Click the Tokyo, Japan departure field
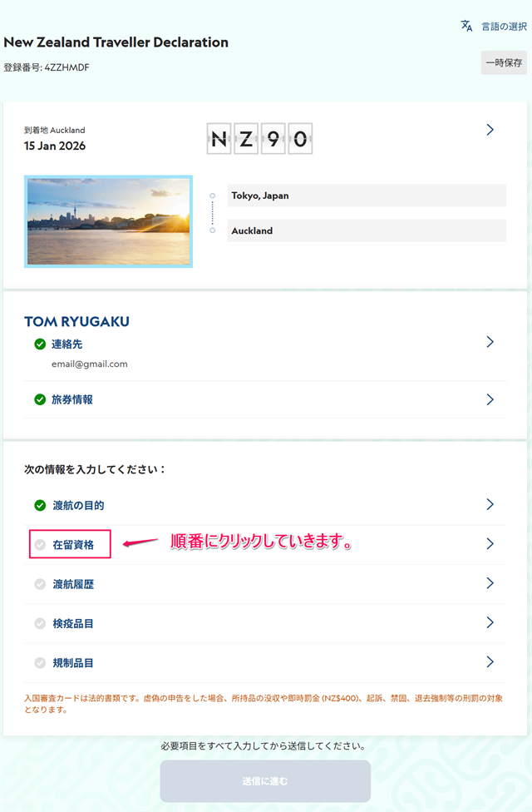This screenshot has height=812, width=532. point(367,195)
